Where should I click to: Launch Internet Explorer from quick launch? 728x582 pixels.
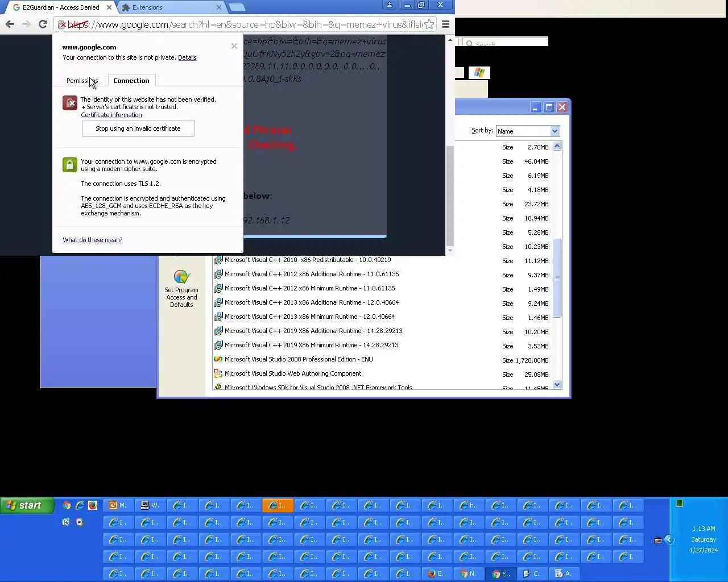point(80,505)
